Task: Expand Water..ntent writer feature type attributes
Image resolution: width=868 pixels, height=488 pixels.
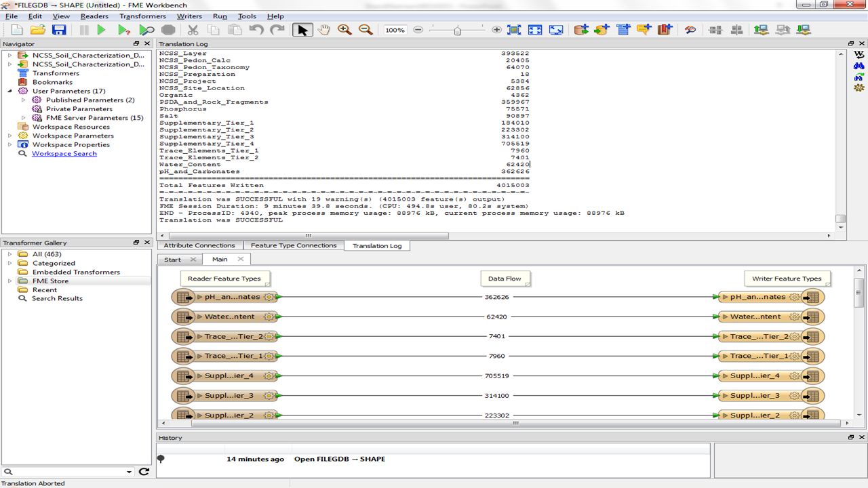Action: tap(725, 317)
